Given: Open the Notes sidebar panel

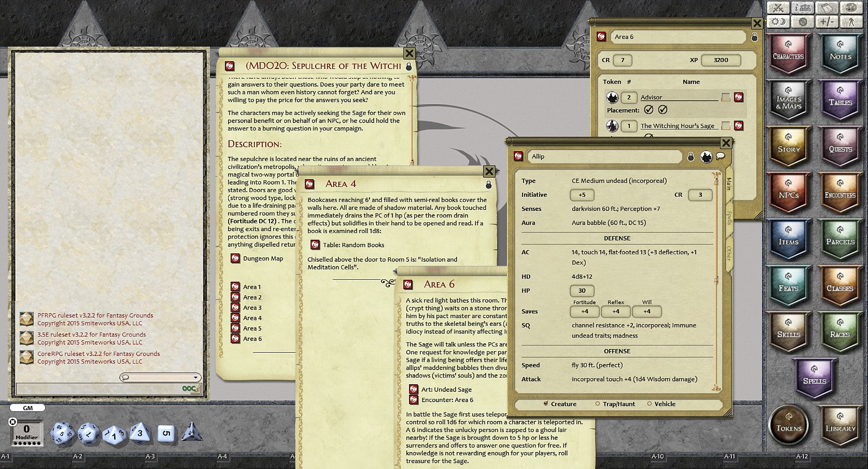Looking at the screenshot, I should [840, 54].
